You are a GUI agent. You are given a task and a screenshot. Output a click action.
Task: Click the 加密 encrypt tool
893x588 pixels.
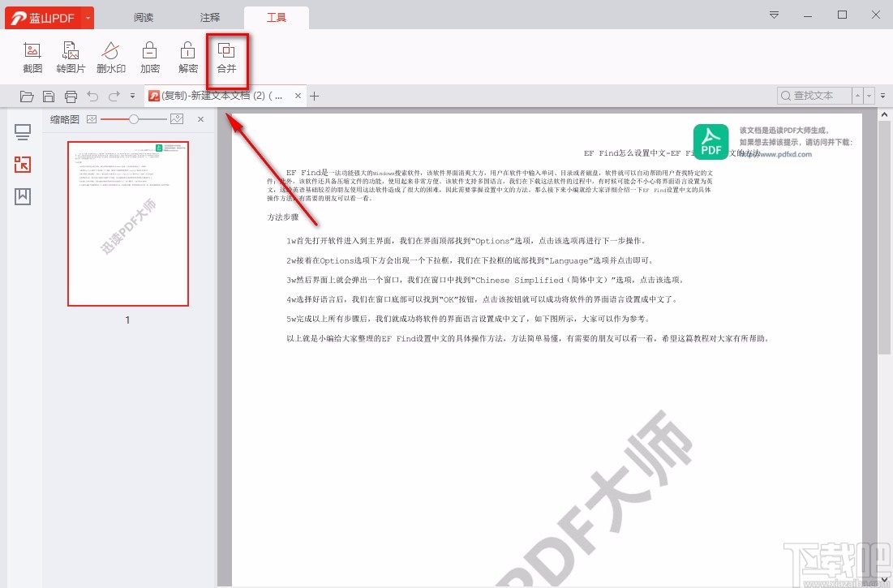[150, 58]
